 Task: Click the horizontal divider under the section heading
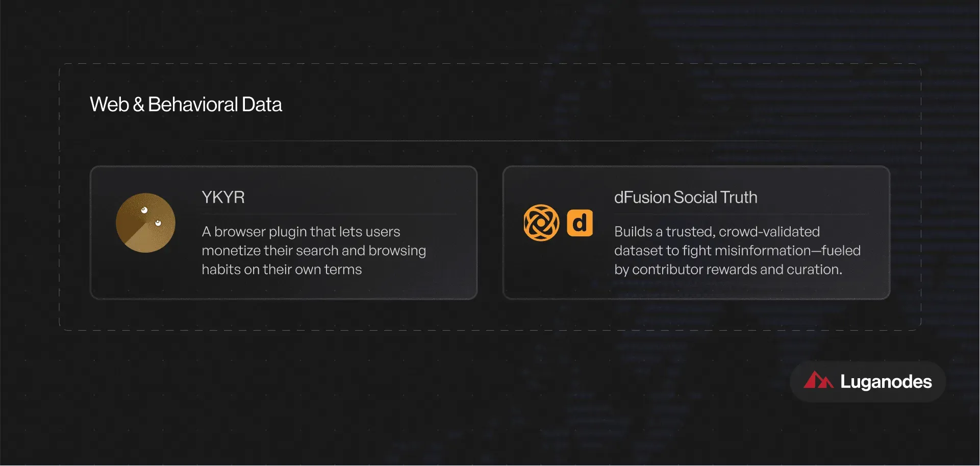(490, 140)
